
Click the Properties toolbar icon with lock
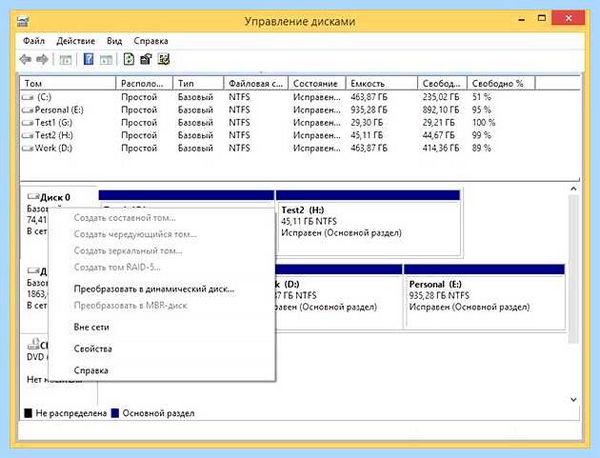[x=146, y=59]
